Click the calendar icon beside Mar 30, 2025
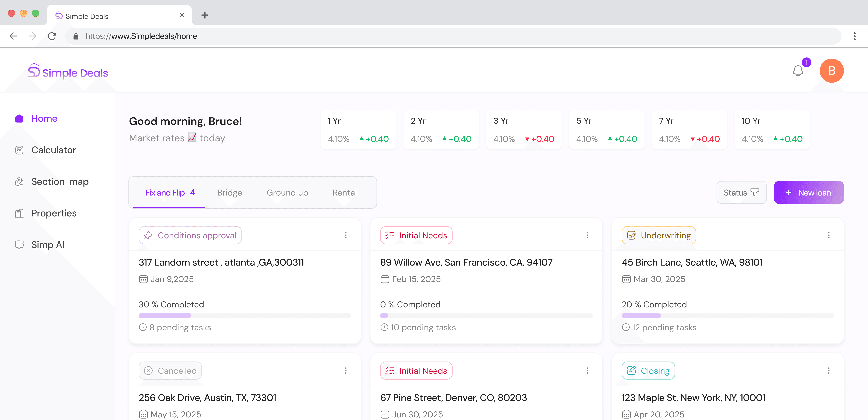868x420 pixels. pyautogui.click(x=626, y=279)
